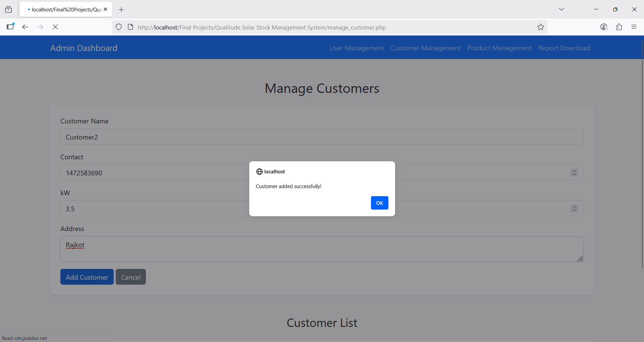Go back to the previous page
Image resolution: width=644 pixels, height=342 pixels.
tap(25, 27)
